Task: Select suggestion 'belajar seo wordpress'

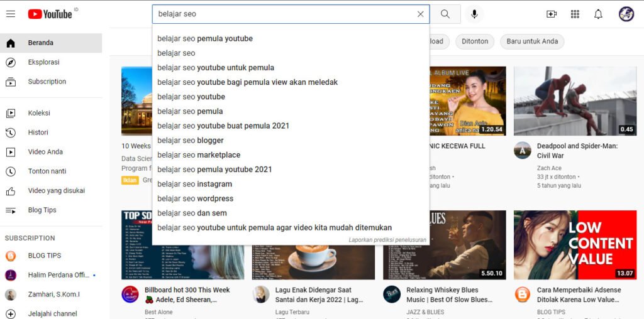Action: (291, 198)
